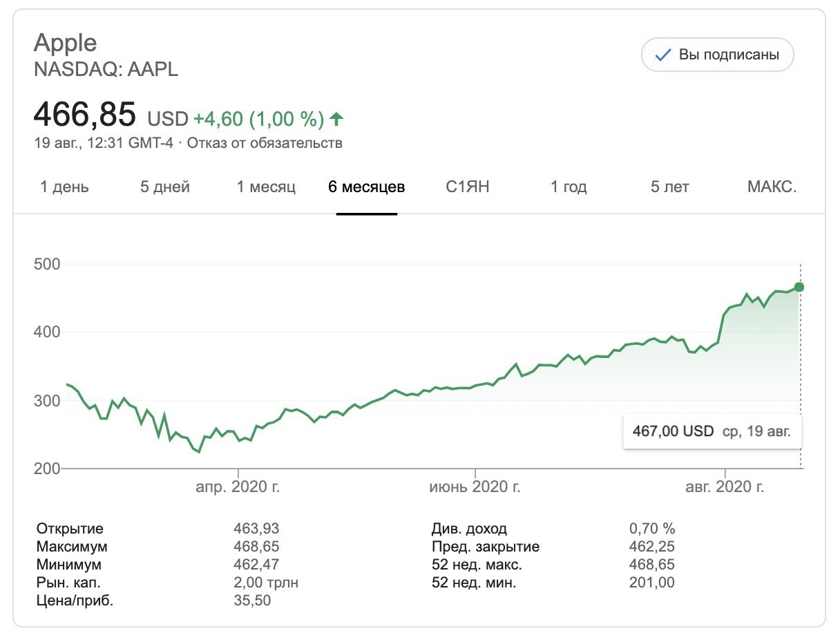This screenshot has width=840, height=640.
Task: Select the '6 месяцев' range tab
Action: [x=367, y=187]
